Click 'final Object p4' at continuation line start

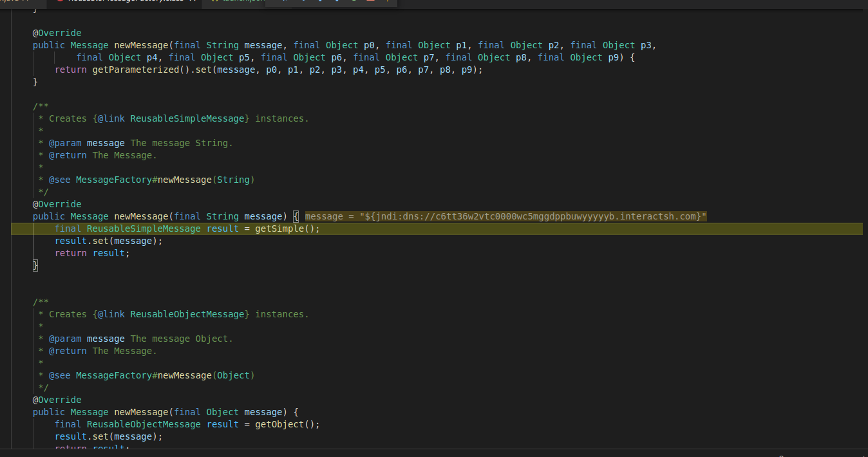coord(117,57)
